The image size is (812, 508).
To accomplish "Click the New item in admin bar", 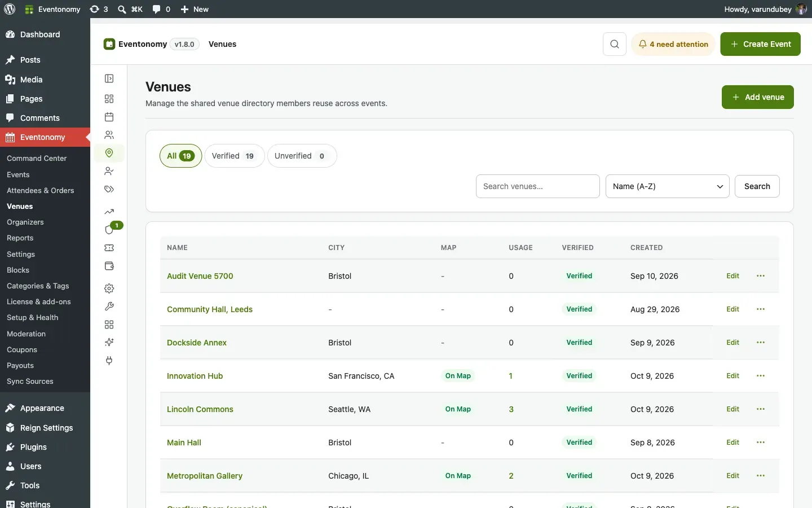I will tap(195, 9).
